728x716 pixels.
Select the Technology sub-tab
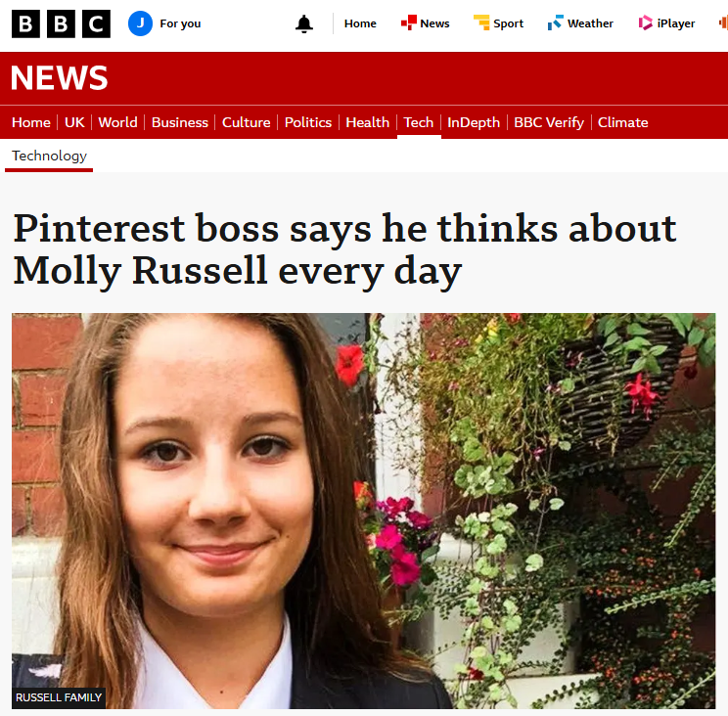pyautogui.click(x=49, y=156)
